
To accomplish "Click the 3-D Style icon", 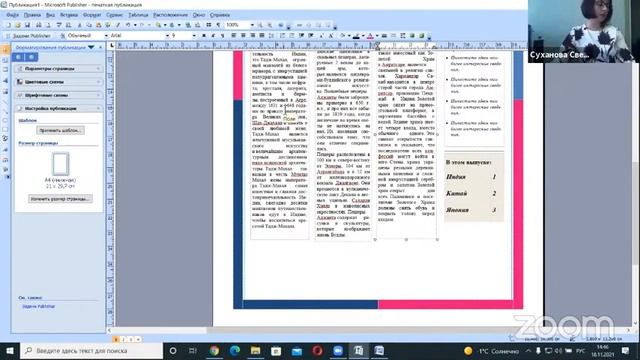I will tap(422, 36).
